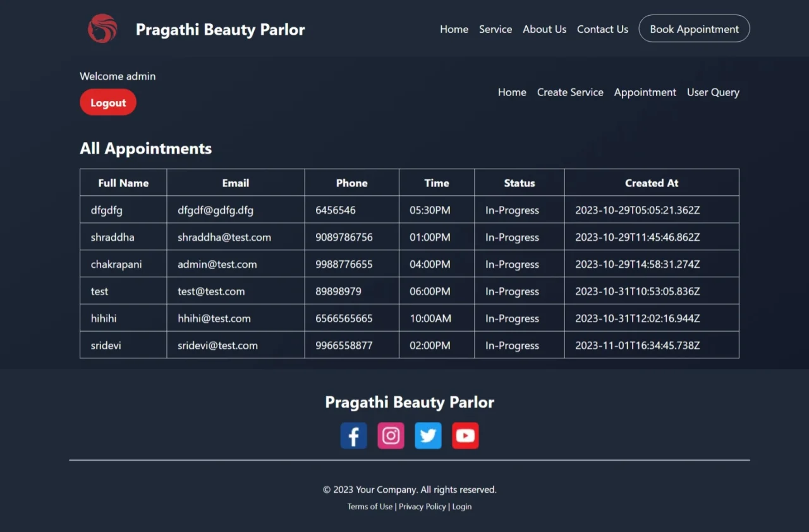Click the All Appointments heading

point(146,148)
